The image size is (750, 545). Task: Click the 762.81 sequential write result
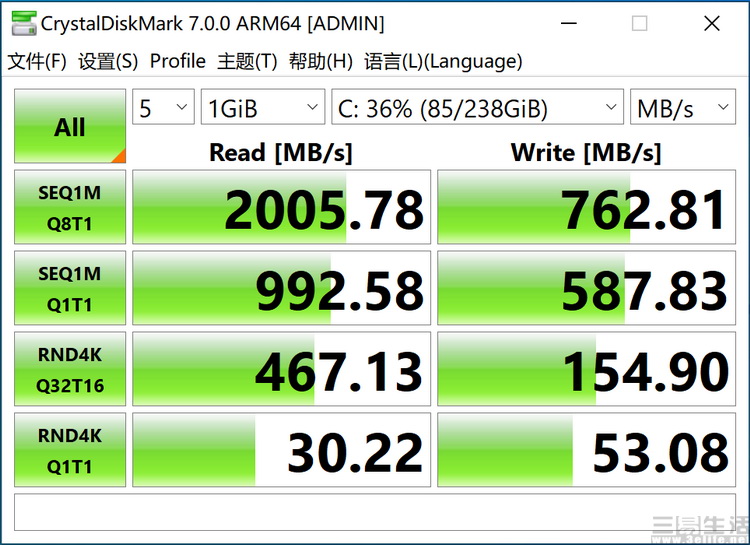(586, 207)
